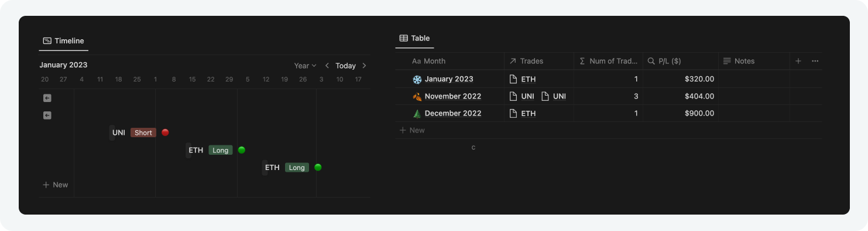Add New item in timeline
The height and width of the screenshot is (231, 868).
point(56,185)
